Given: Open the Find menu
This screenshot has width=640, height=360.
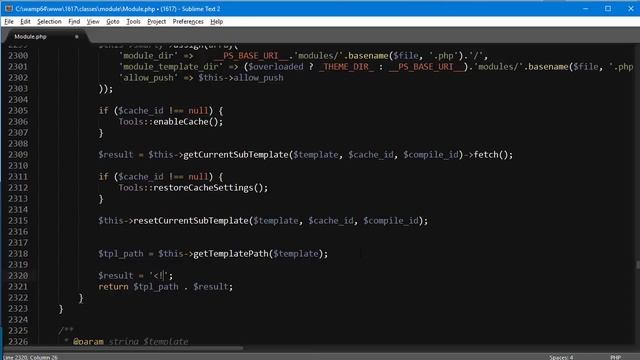Looking at the screenshot, I should point(74,22).
